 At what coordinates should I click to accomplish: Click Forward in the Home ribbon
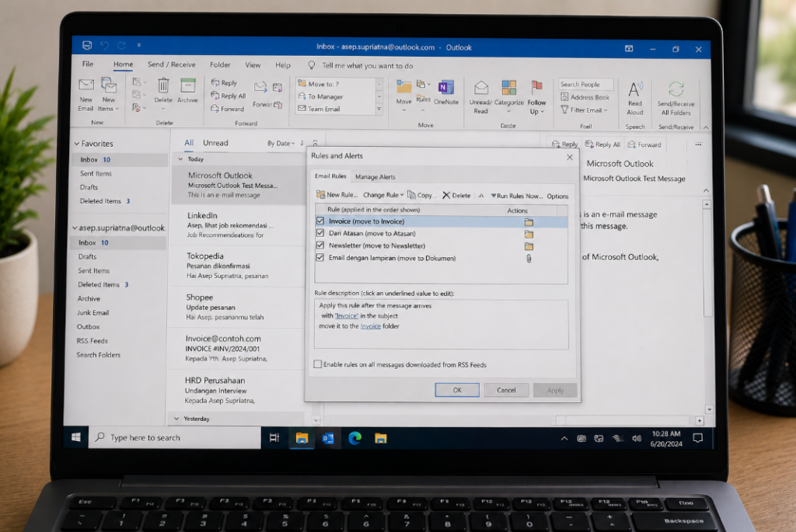pyautogui.click(x=228, y=109)
